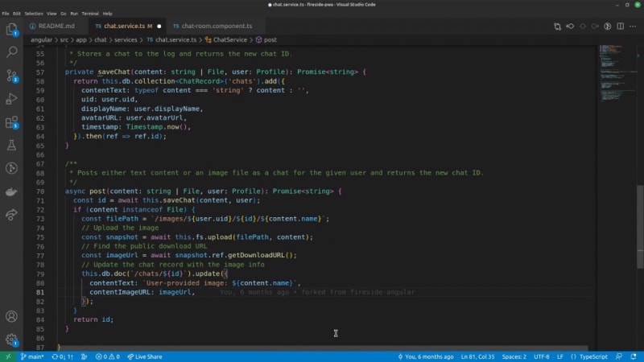
Task: Open the View menu
Action: [52, 14]
